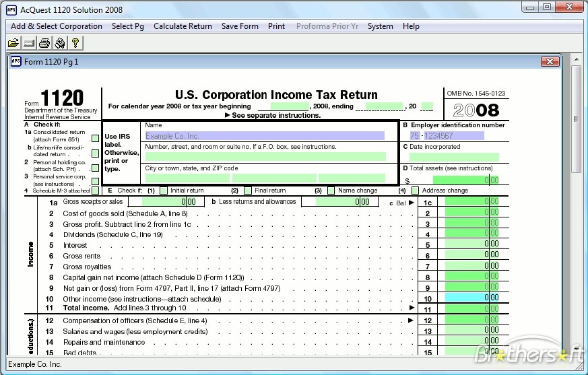Check the Schedule M-3 attached box
Screen dimensions: 588x375
[x=95, y=191]
